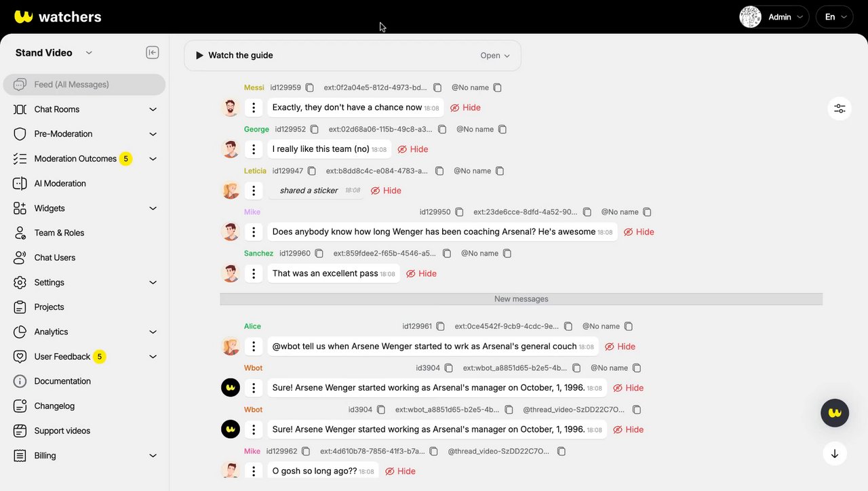This screenshot has height=491, width=868.
Task: Hide Messi's "Exactly, they don't have a chance" message
Action: tap(465, 108)
